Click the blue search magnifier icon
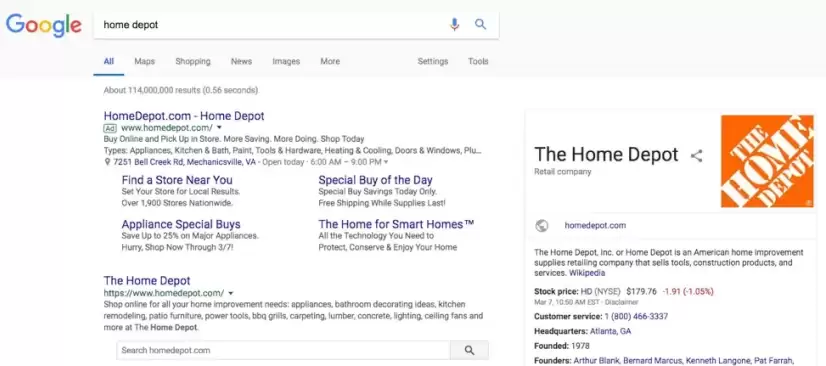 (480, 24)
